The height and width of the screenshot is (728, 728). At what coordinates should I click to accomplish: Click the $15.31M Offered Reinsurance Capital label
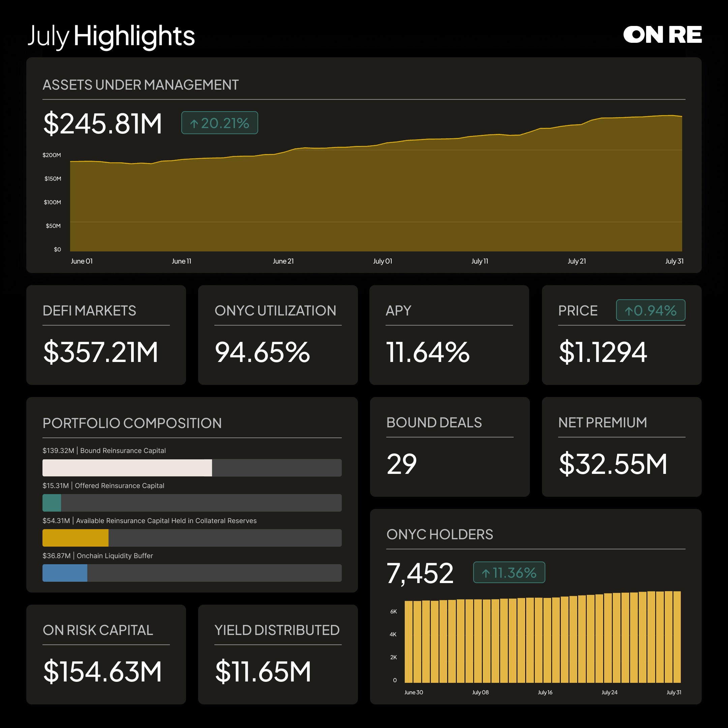pos(103,486)
